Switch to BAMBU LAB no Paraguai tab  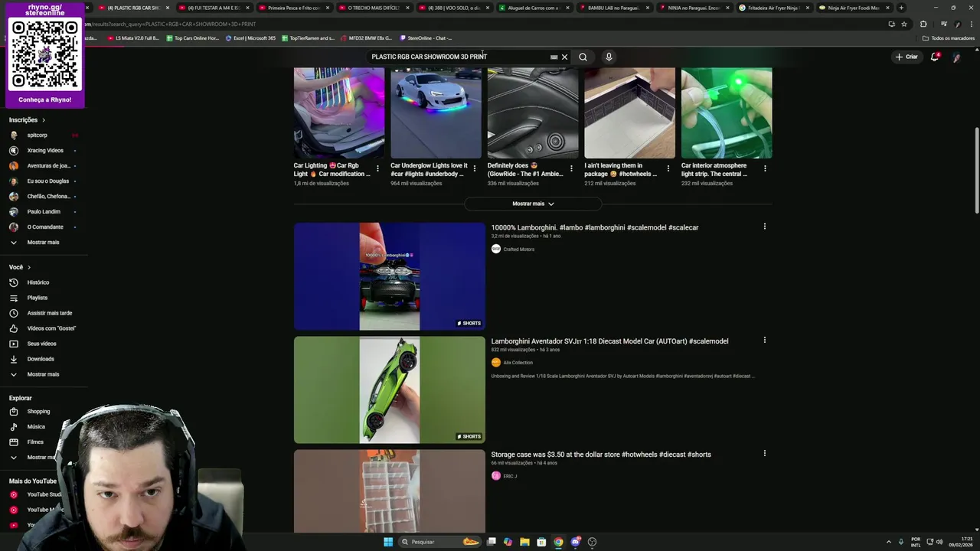pos(614,8)
